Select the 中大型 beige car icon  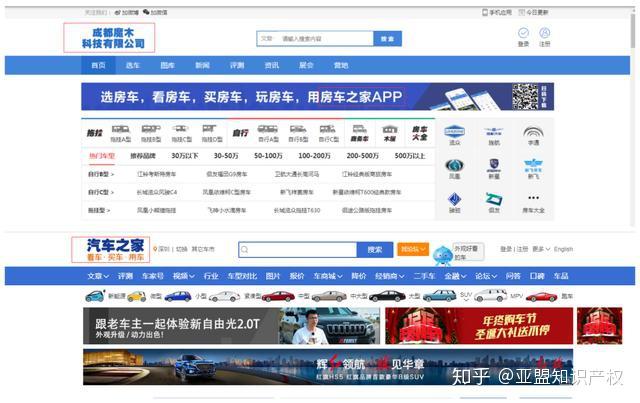(x=329, y=296)
